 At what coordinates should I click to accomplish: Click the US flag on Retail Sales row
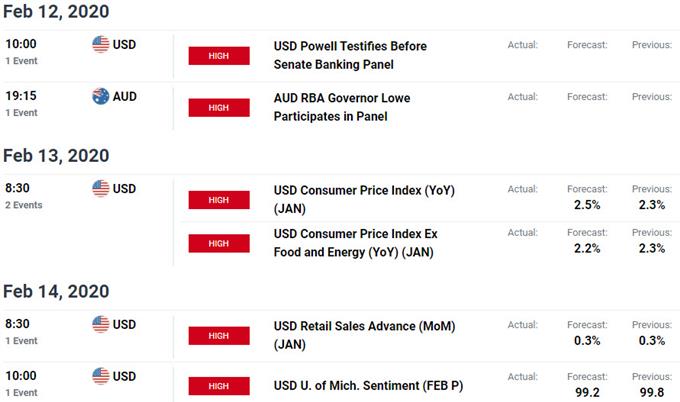point(101,324)
